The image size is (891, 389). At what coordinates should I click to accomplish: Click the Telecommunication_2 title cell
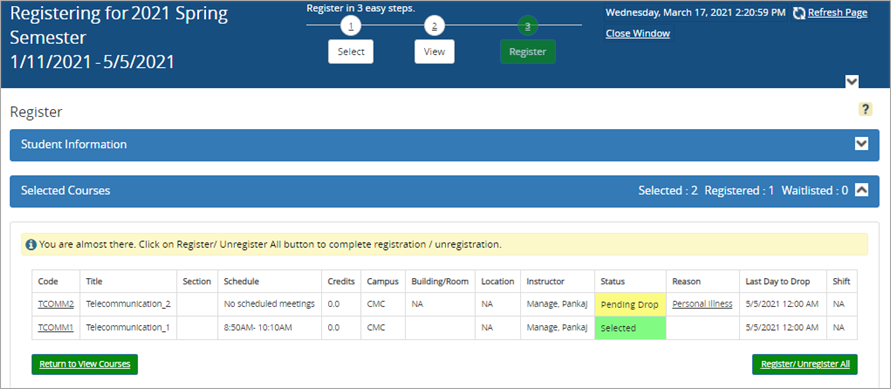(128, 304)
